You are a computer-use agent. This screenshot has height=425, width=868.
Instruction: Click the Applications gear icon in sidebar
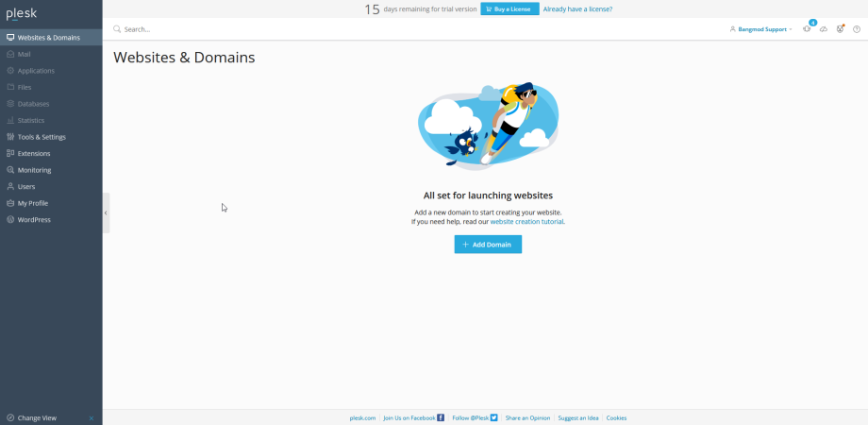[x=10, y=71]
